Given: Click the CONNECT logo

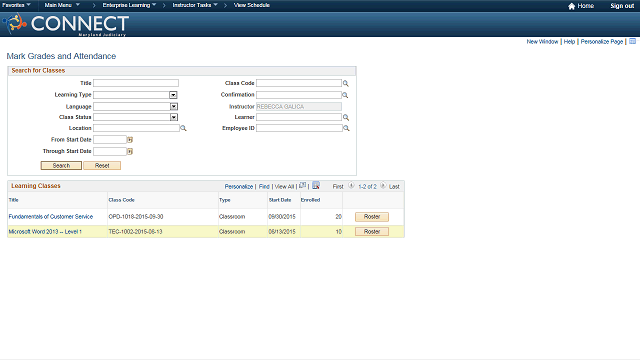Looking at the screenshot, I should [x=66, y=24].
